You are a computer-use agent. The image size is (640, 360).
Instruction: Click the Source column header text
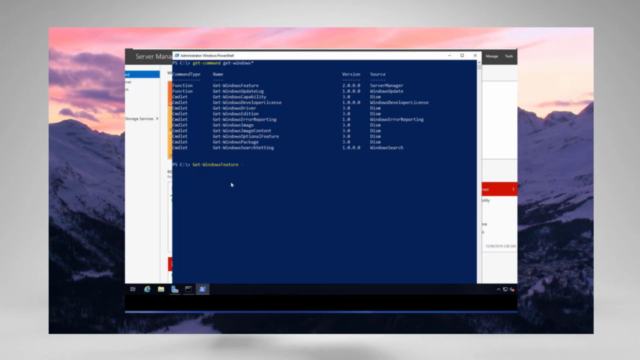tap(378, 74)
